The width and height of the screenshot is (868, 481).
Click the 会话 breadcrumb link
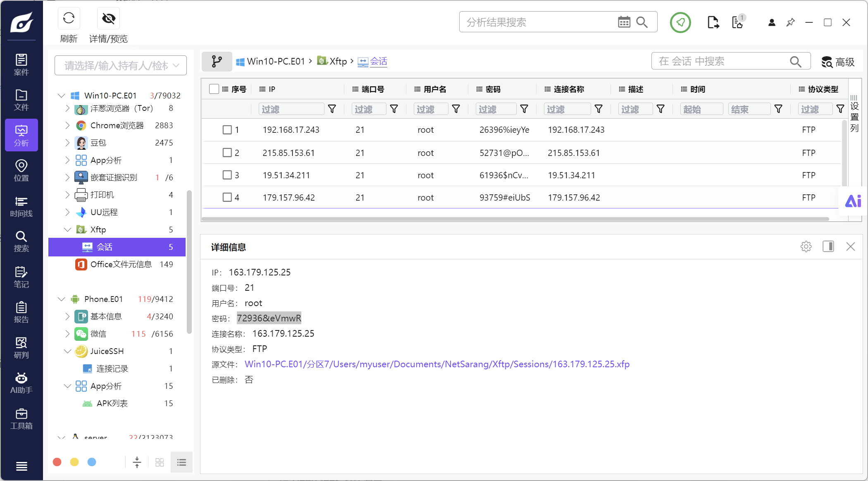point(379,61)
